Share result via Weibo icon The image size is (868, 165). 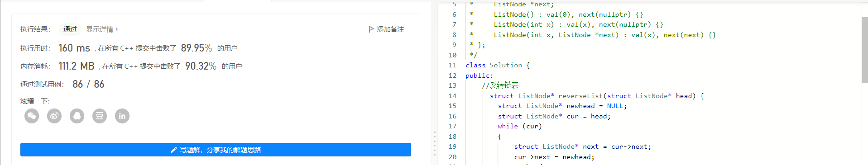tap(54, 116)
